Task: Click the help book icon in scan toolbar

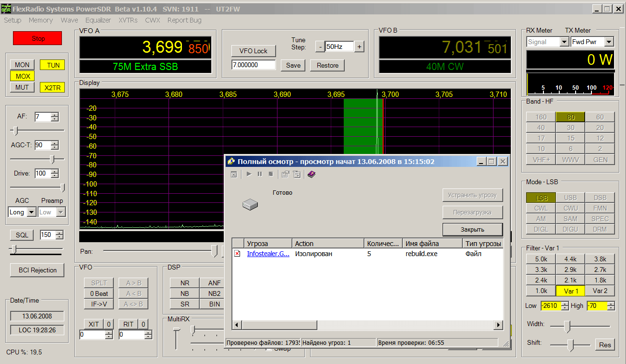Action: point(311,174)
